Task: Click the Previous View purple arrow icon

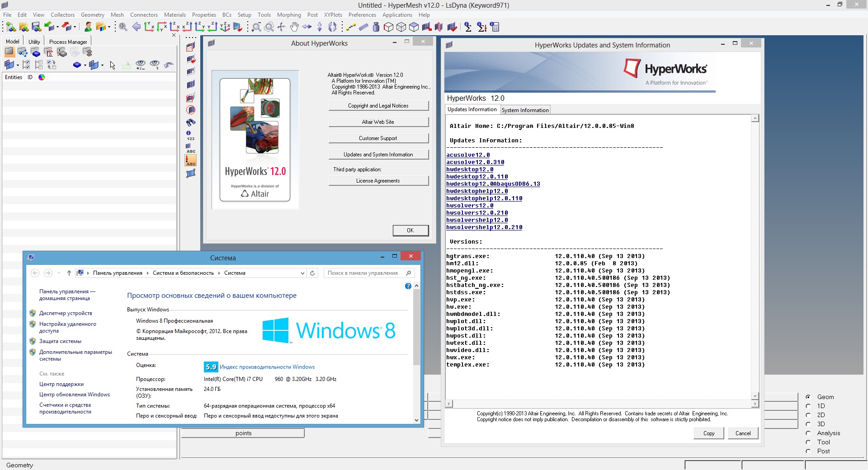Action: (136, 27)
